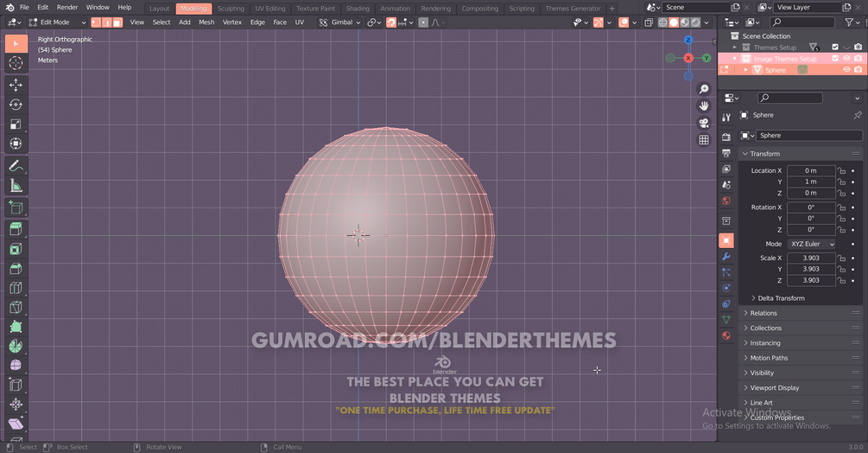Click the Zoom view magnifier icon

coord(704,89)
